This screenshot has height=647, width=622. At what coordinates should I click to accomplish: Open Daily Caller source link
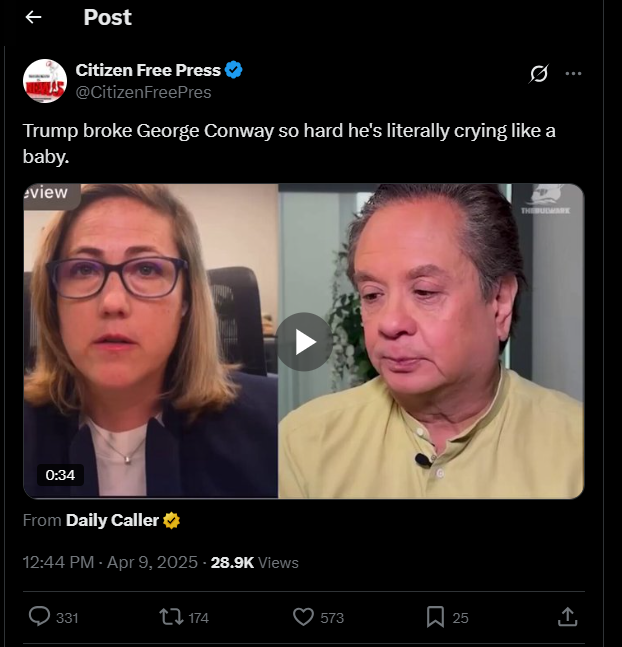point(112,520)
